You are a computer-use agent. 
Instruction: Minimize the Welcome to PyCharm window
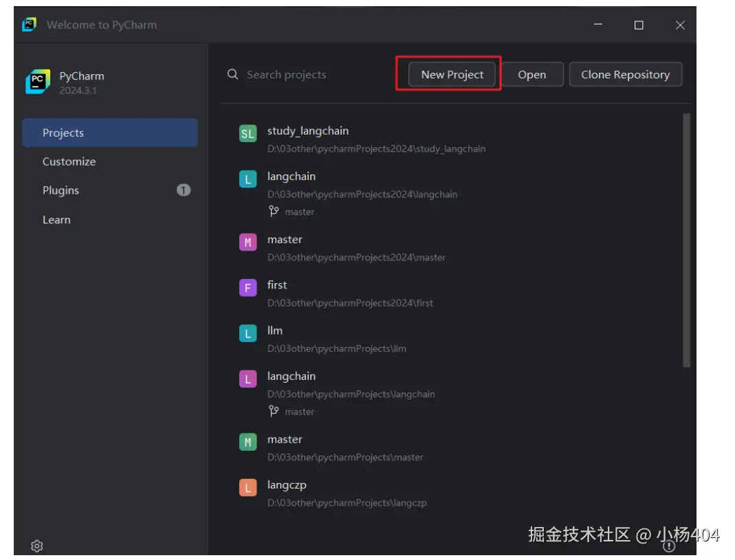click(598, 24)
